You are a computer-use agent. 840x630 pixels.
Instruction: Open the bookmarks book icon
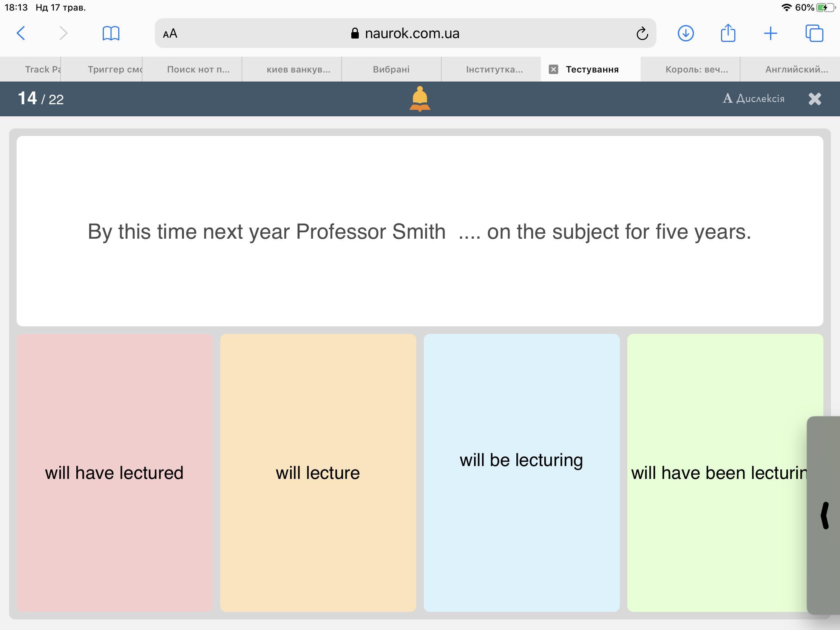tap(111, 33)
